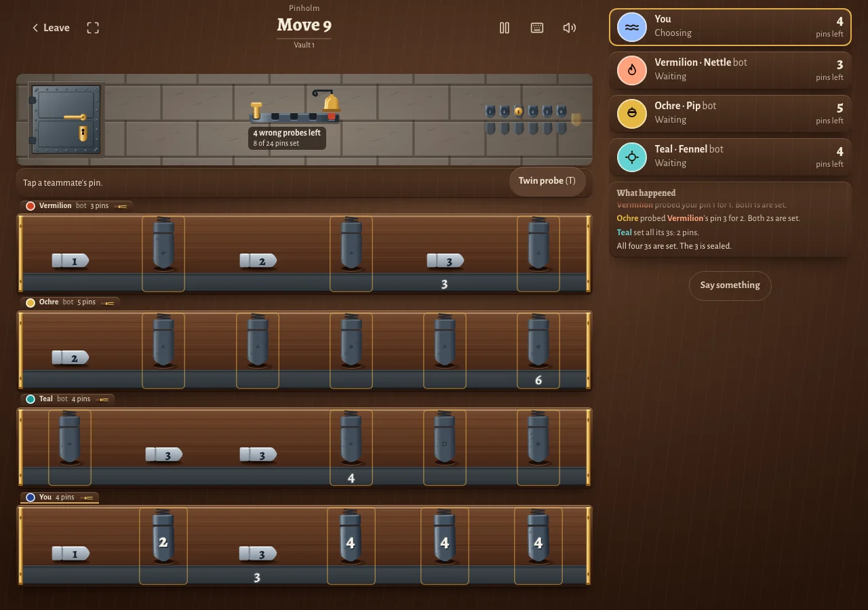
Task: Click the 'Tap a teammate's pin.' hint
Action: coord(62,183)
